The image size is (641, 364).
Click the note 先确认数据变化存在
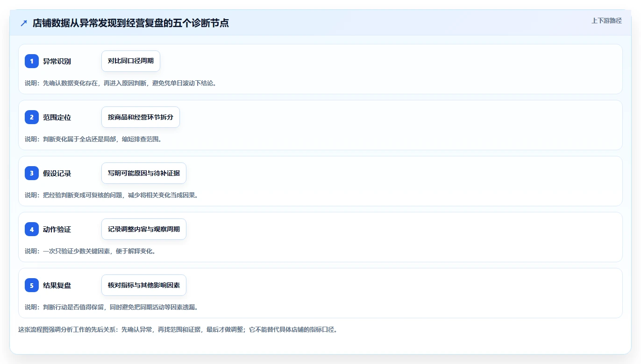121,83
